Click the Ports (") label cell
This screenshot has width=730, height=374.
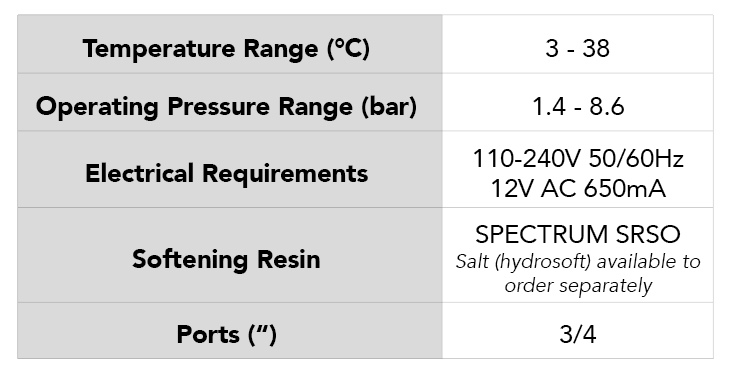click(x=230, y=331)
